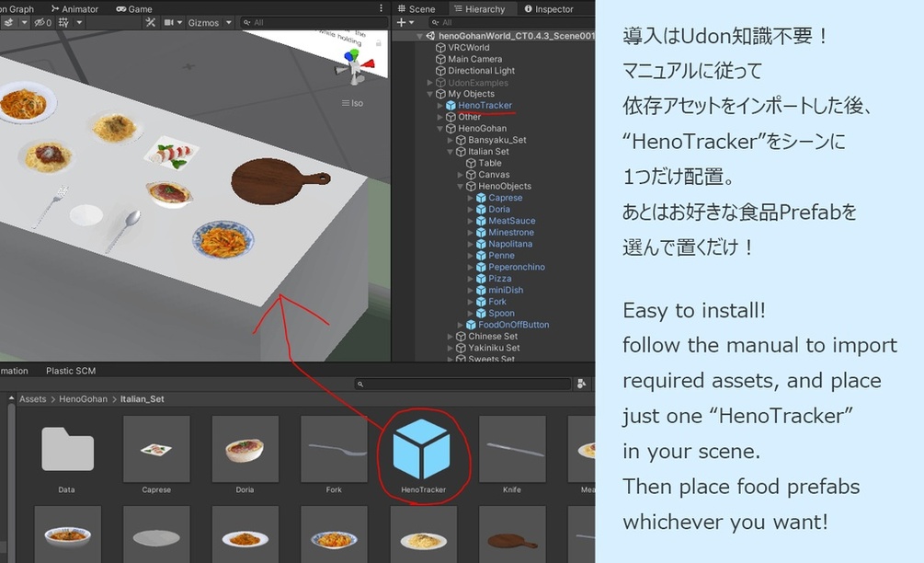
Task: Select the Doria asset thumbnail
Action: tap(245, 449)
